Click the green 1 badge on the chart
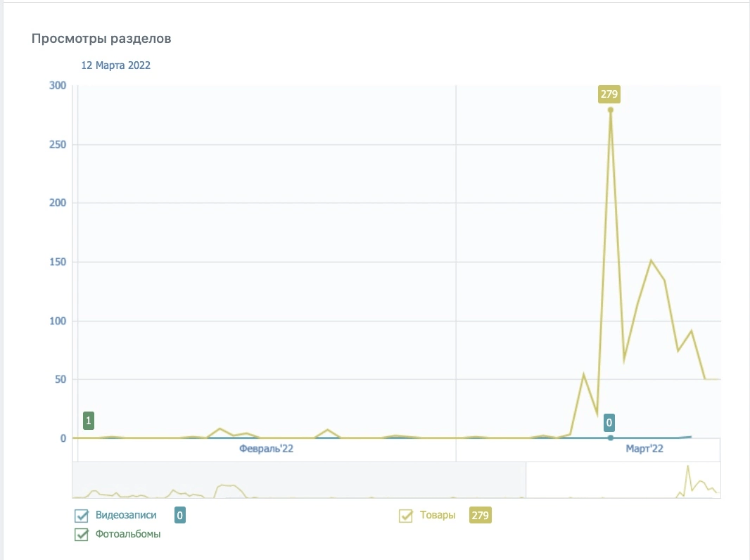 point(89,421)
